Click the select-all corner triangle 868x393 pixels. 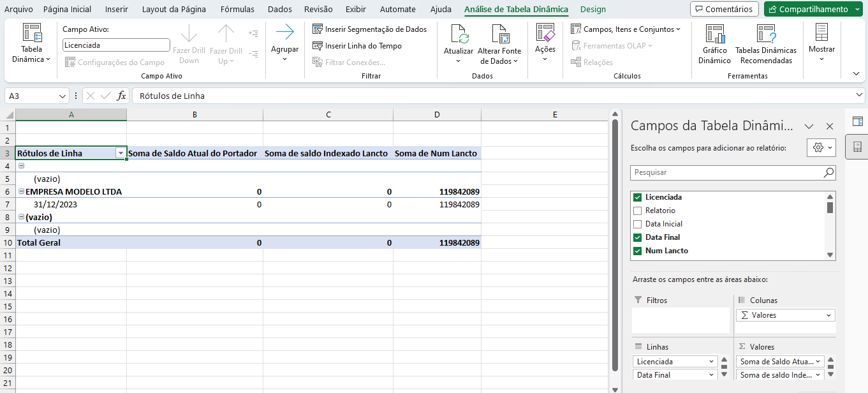tap(8, 115)
